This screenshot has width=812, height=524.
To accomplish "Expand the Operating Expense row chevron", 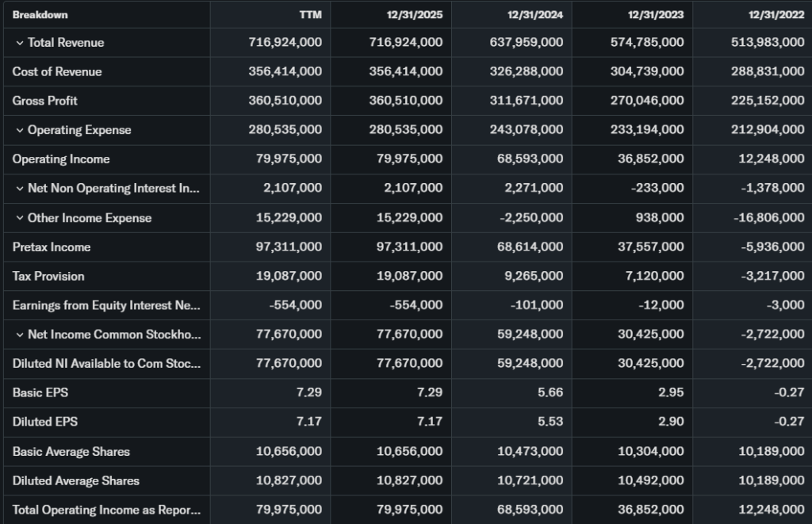I will point(20,130).
